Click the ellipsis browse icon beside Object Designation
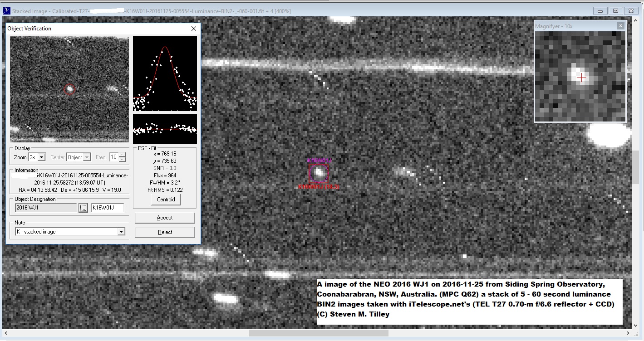 click(82, 207)
